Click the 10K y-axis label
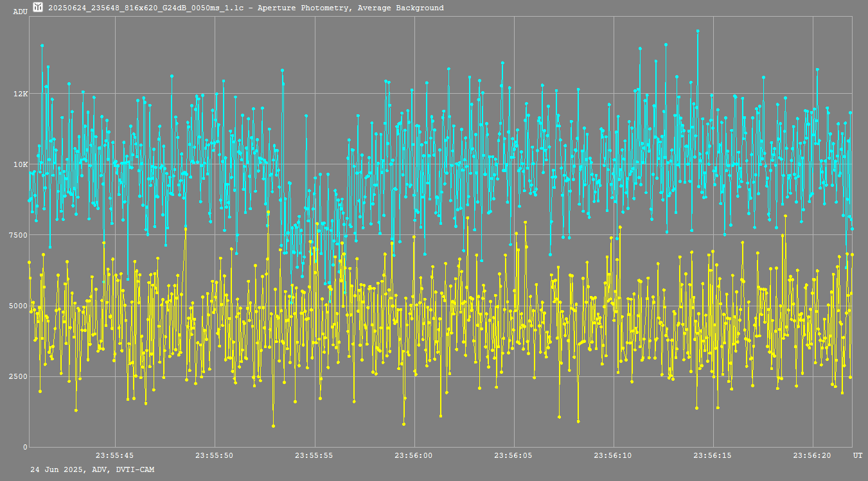868x481 pixels. click(21, 164)
